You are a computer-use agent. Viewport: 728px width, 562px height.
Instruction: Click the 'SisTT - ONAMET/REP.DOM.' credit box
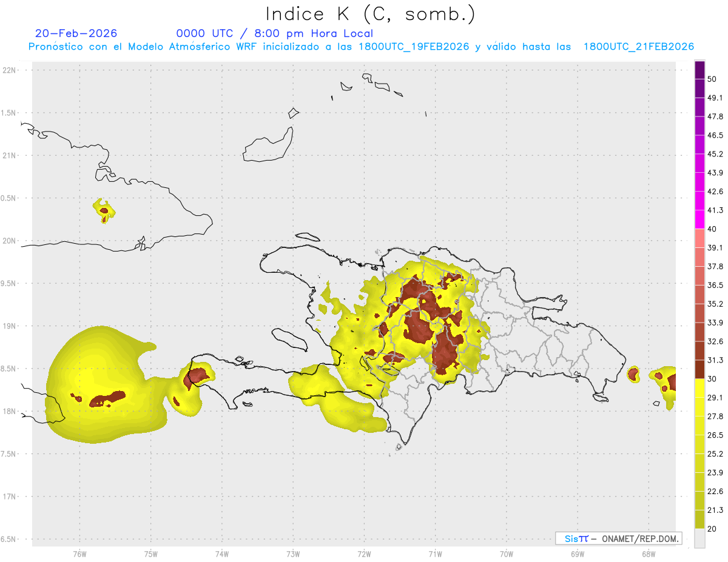coord(619,538)
